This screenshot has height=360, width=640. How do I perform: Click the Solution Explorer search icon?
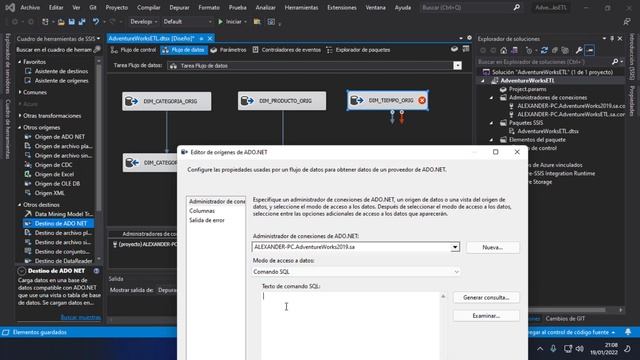pos(615,62)
